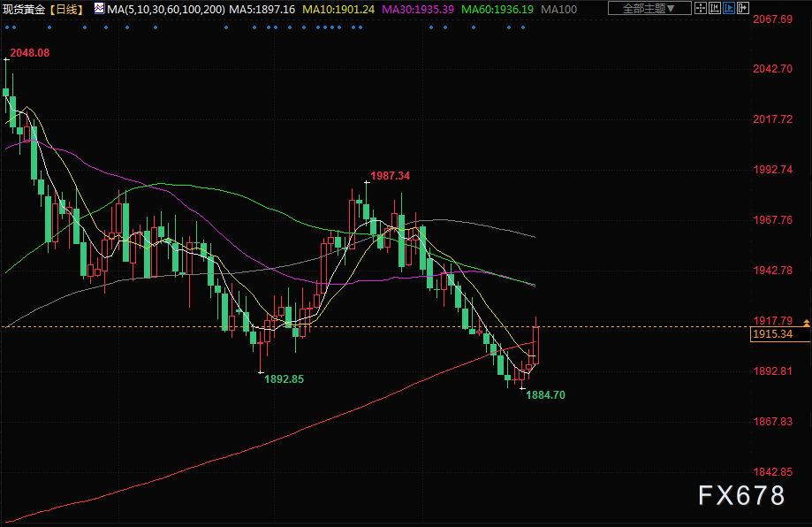Select the 日线 period label

67,10
